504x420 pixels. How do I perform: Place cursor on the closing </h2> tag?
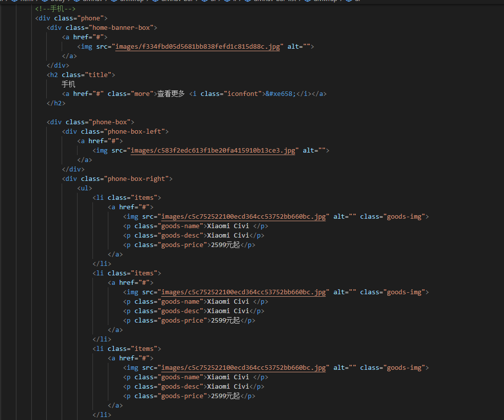tap(56, 103)
